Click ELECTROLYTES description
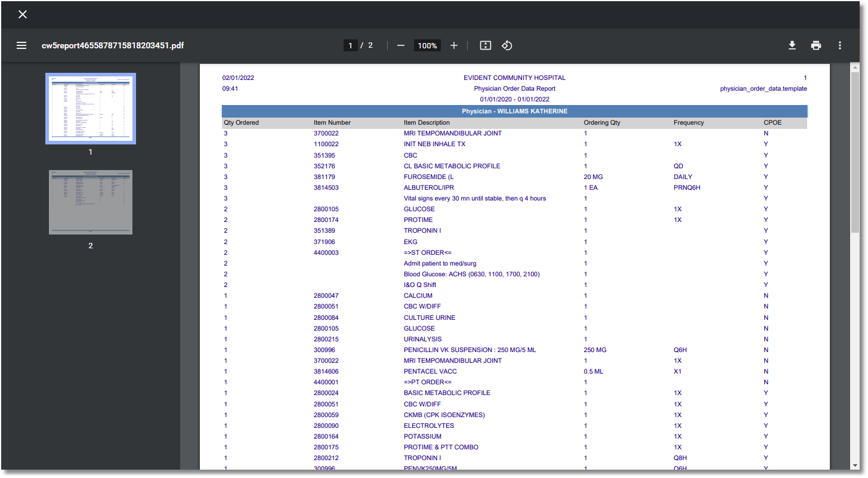This screenshot has height=478, width=868. pos(429,425)
